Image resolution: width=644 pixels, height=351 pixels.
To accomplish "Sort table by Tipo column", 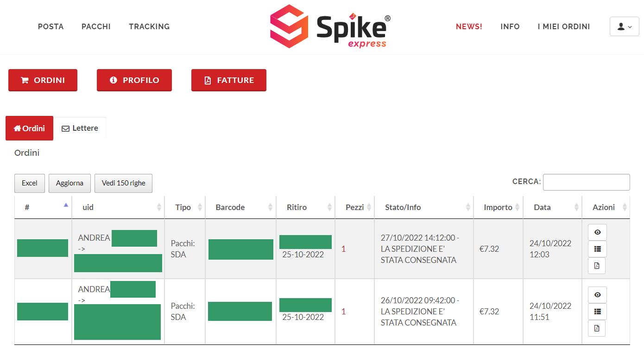I will point(185,207).
